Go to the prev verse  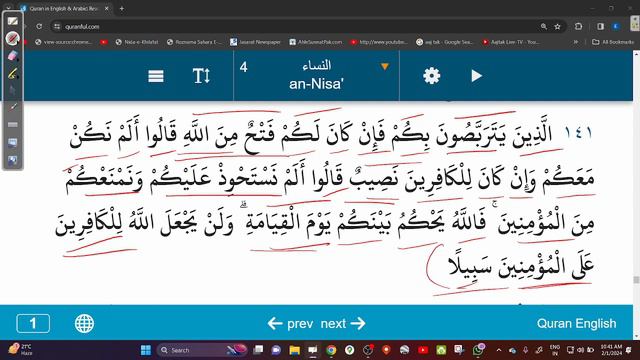coord(291,323)
